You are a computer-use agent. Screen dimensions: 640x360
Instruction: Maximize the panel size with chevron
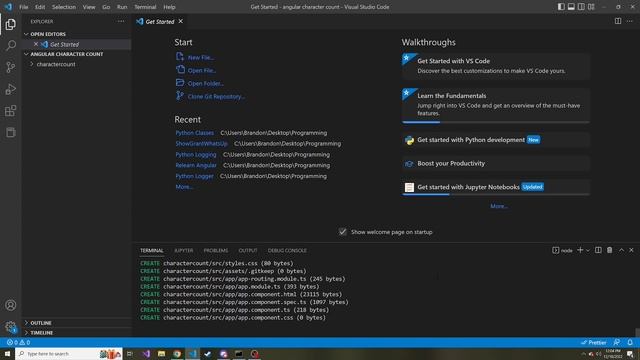pos(621,250)
